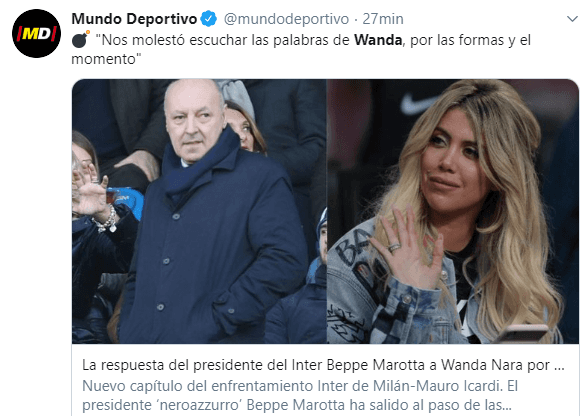Click the word momento in tweet
Viewport: 584px width, 416px height.
click(x=104, y=59)
